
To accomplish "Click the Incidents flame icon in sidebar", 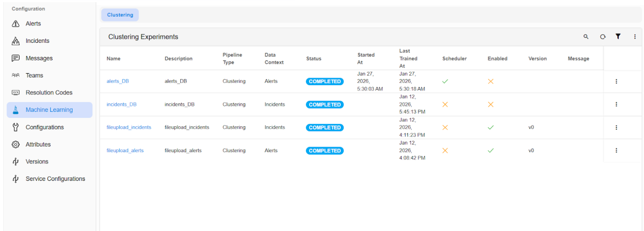I will click(16, 41).
